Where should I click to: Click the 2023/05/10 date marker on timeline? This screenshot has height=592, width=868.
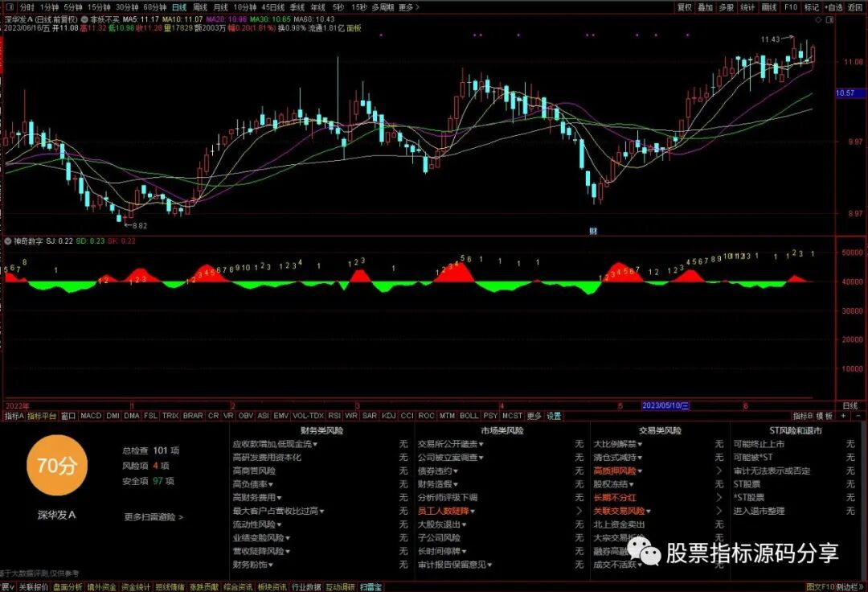[665, 406]
